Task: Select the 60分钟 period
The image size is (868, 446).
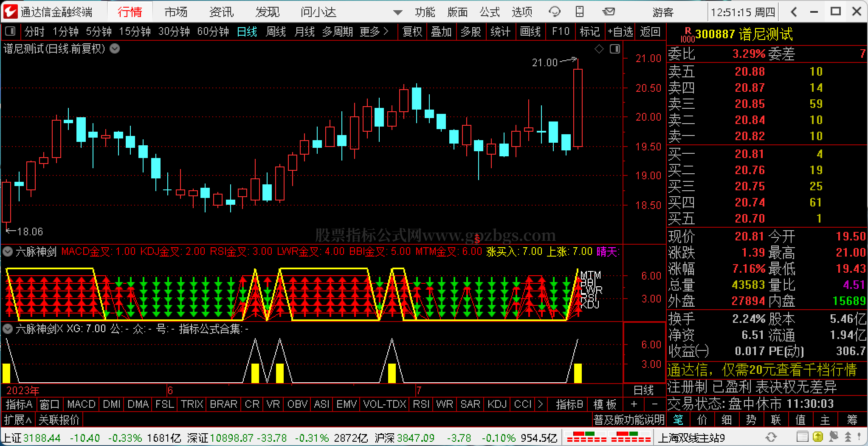Action: (213, 31)
